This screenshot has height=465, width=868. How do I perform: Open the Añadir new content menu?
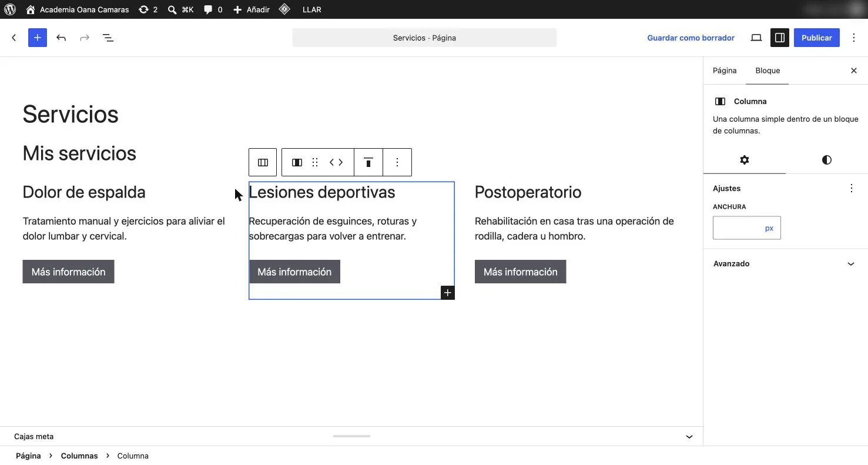click(252, 9)
